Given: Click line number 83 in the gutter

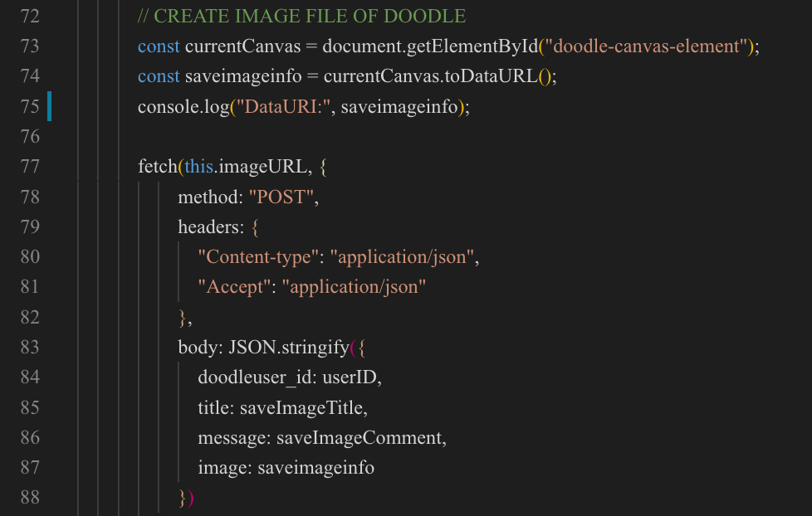Looking at the screenshot, I should pos(30,348).
